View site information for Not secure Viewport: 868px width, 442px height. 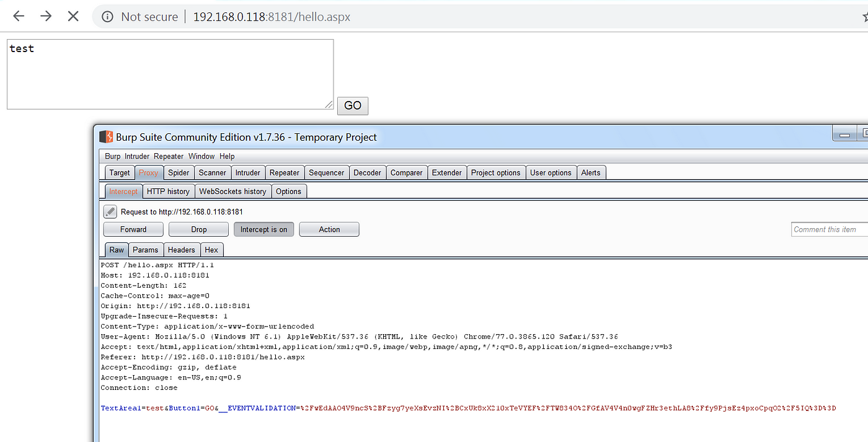point(139,17)
